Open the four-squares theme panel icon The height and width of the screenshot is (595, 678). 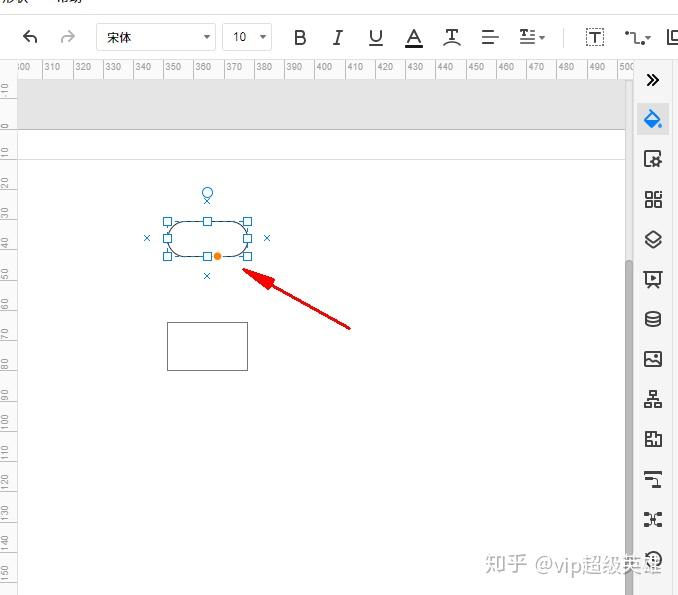[x=653, y=199]
